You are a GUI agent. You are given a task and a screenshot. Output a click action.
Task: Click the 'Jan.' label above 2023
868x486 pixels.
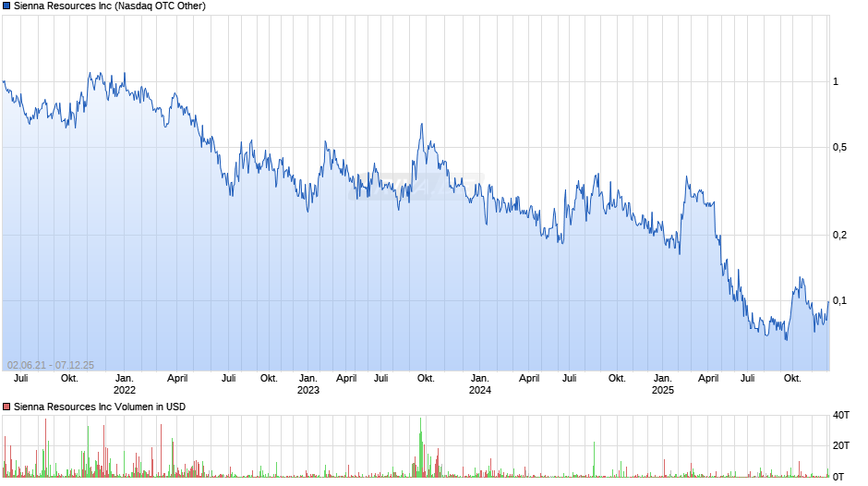click(308, 379)
